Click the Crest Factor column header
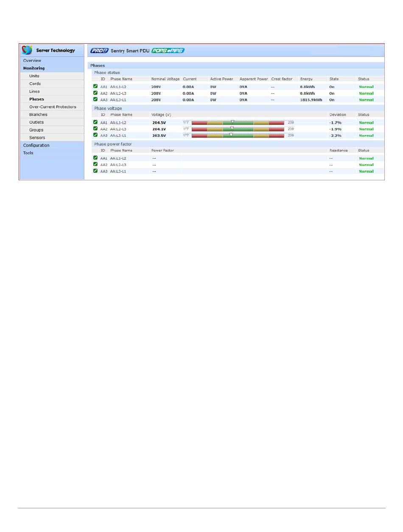This screenshot has height=532, width=403. click(282, 79)
